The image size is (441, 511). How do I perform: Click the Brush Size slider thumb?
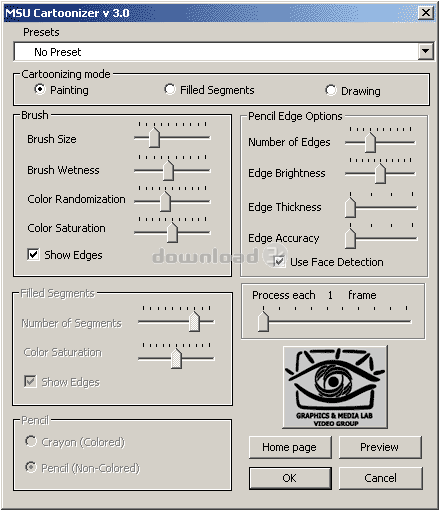tap(154, 137)
